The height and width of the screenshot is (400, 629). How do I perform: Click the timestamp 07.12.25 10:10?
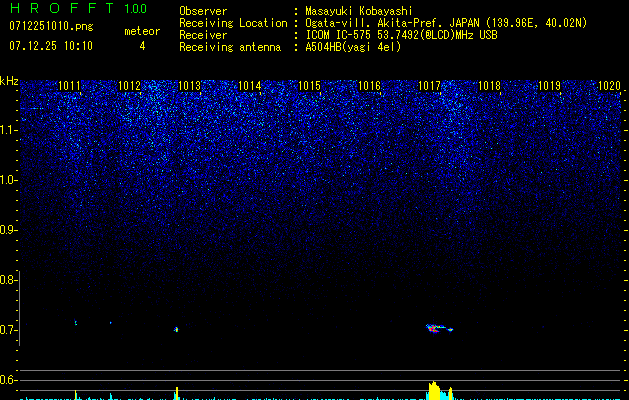[x=51, y=46]
